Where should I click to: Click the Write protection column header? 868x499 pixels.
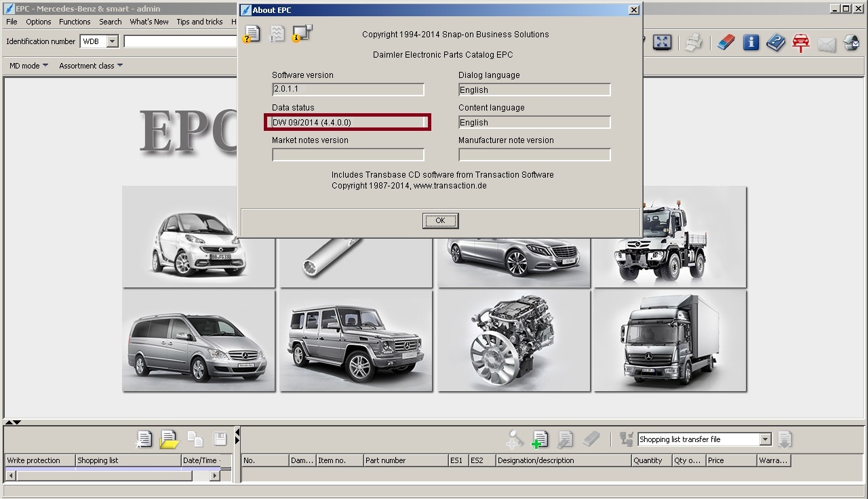pos(39,460)
